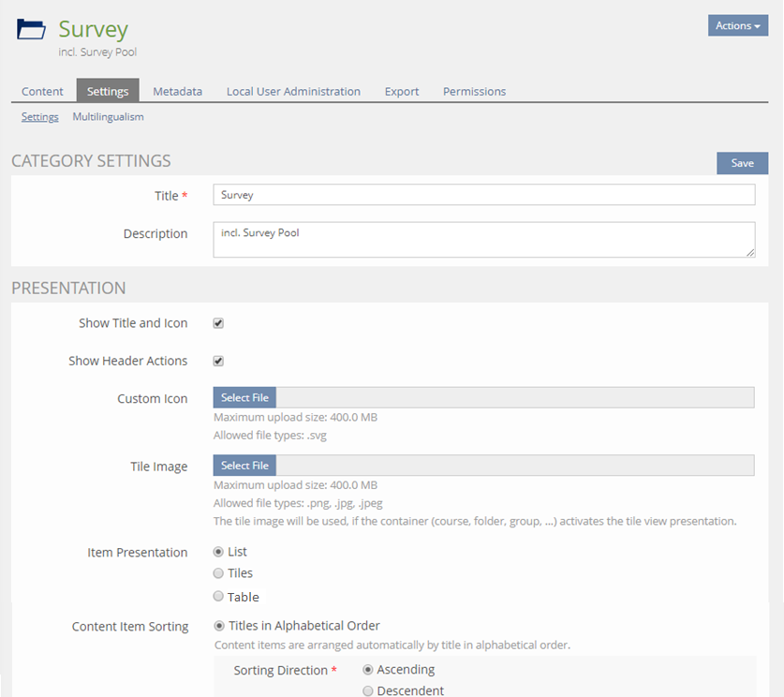Uncheck the Show Header Actions checkbox
The image size is (784, 697).
pos(218,361)
